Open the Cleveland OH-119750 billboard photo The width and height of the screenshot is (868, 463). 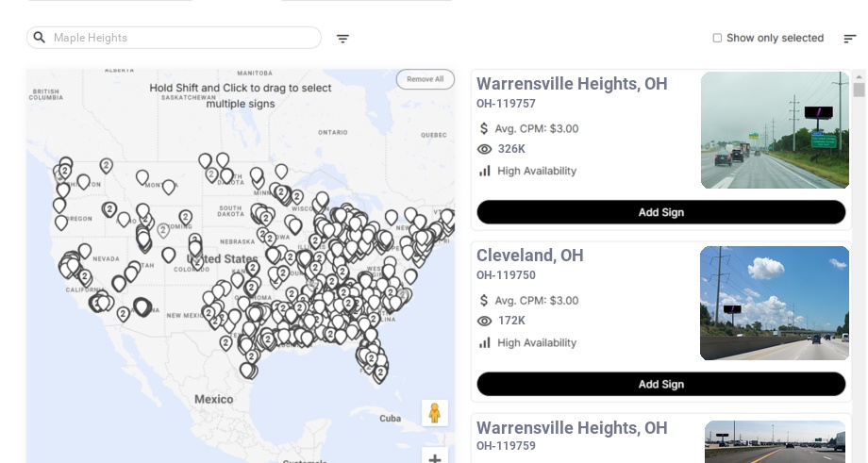tap(775, 303)
